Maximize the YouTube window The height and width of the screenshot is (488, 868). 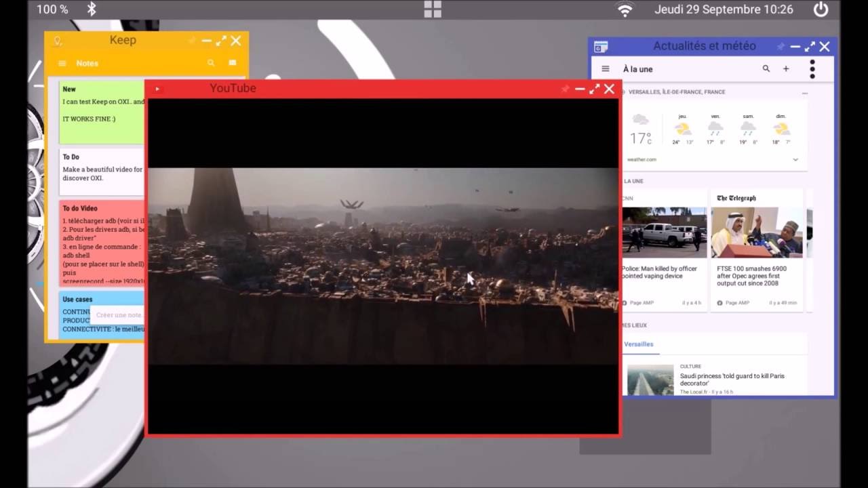(x=595, y=89)
